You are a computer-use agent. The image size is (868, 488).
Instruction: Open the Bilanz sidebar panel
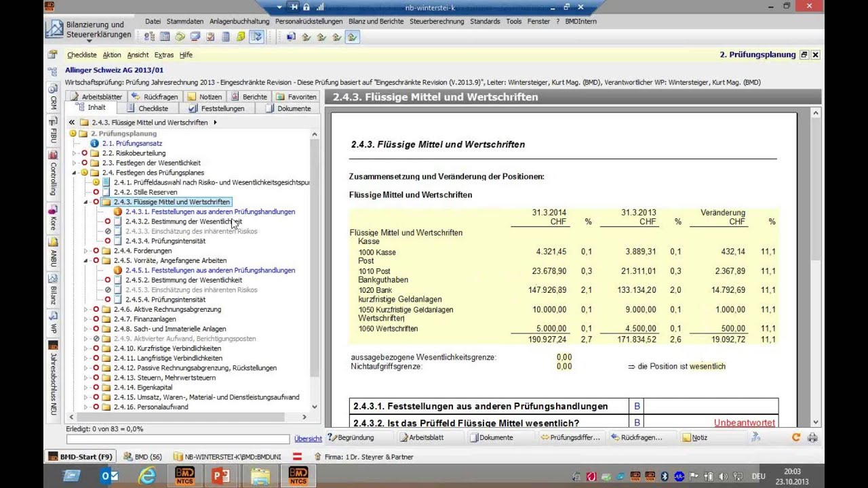pyautogui.click(x=53, y=290)
